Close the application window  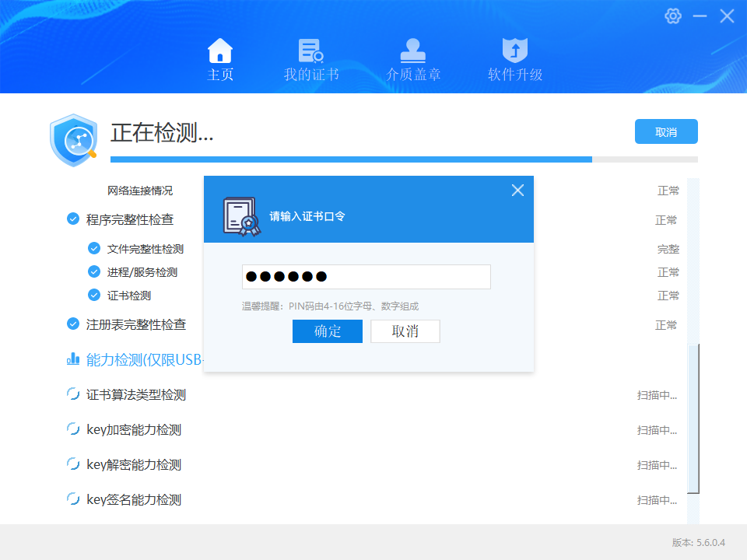[727, 16]
